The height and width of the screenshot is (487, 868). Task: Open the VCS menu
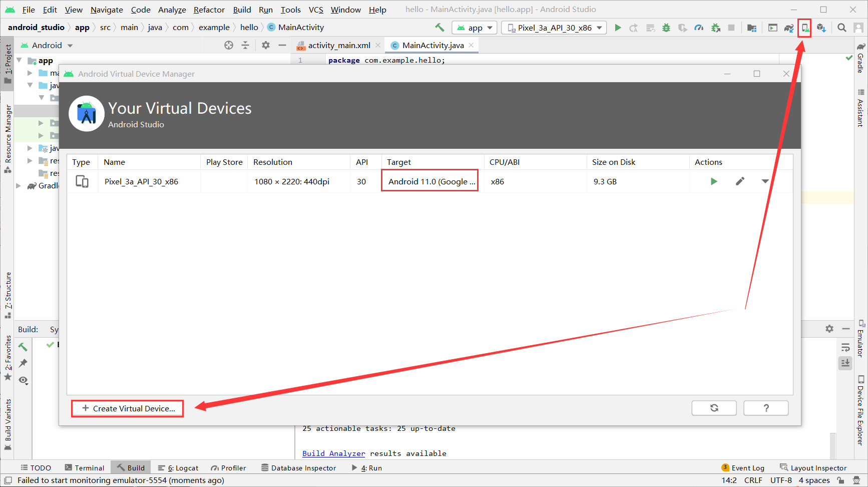point(316,10)
